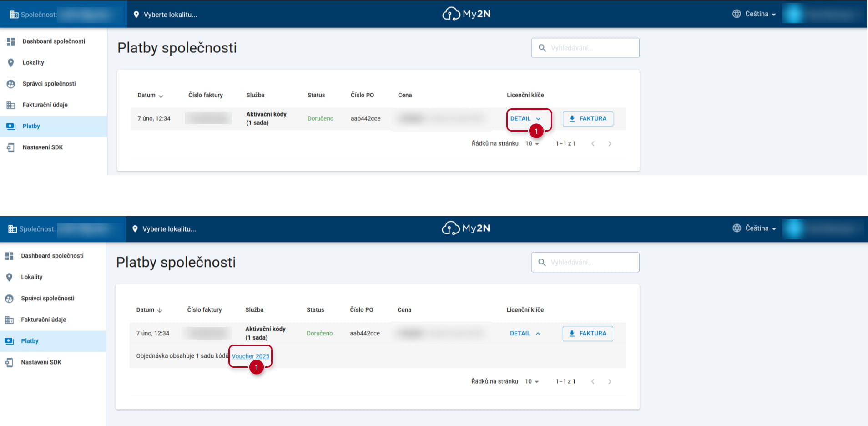Screen dimensions: 868x426
Task: Click Lokality pin icon in upper sidebar
Action: point(11,63)
